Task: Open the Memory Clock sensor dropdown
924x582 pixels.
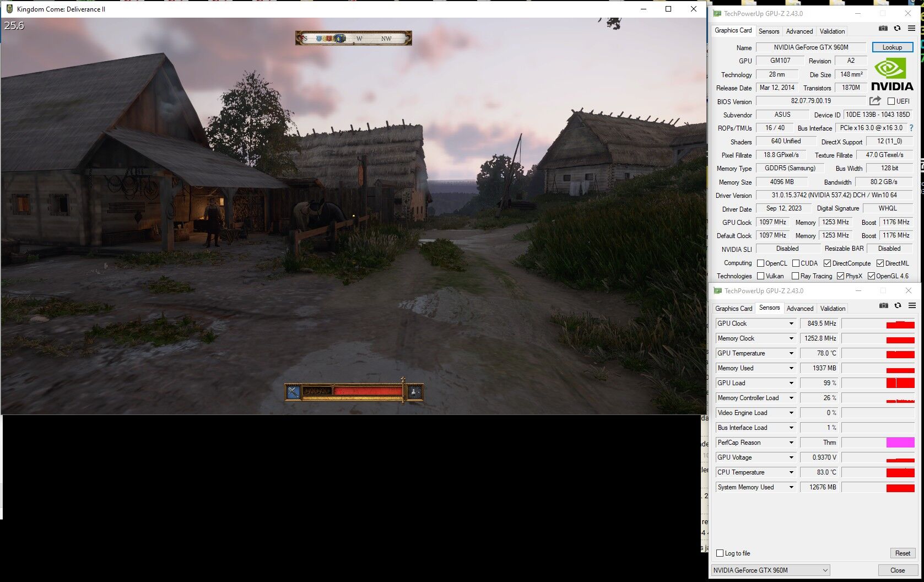Action: 791,338
